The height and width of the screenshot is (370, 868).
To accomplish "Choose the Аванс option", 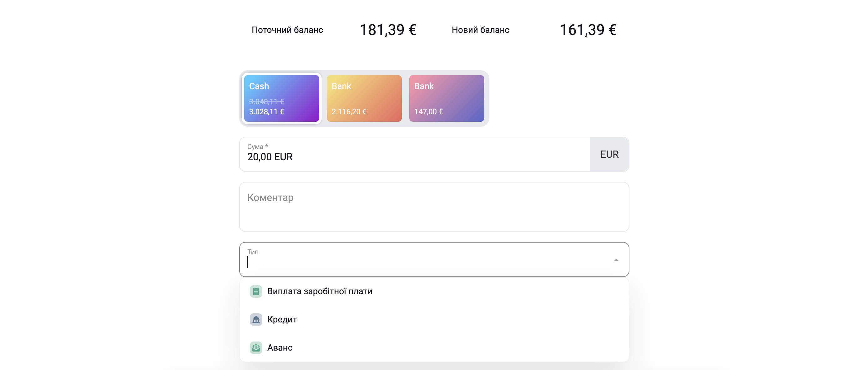I will [434, 347].
